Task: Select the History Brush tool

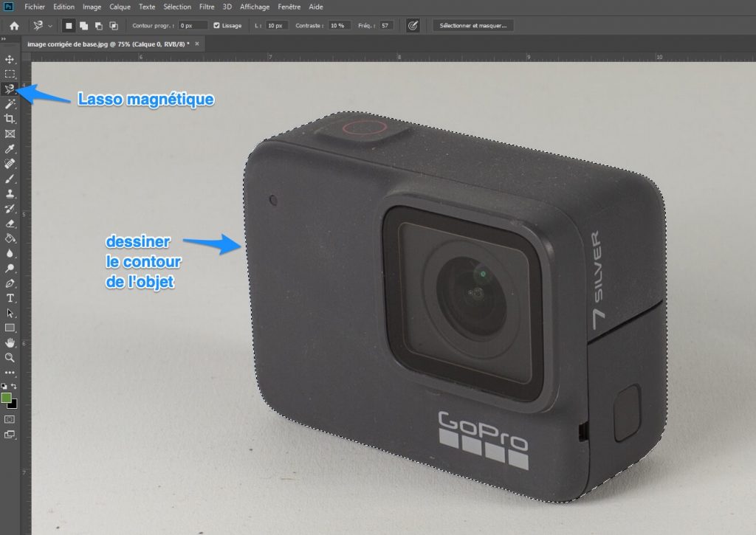Action: tap(10, 209)
